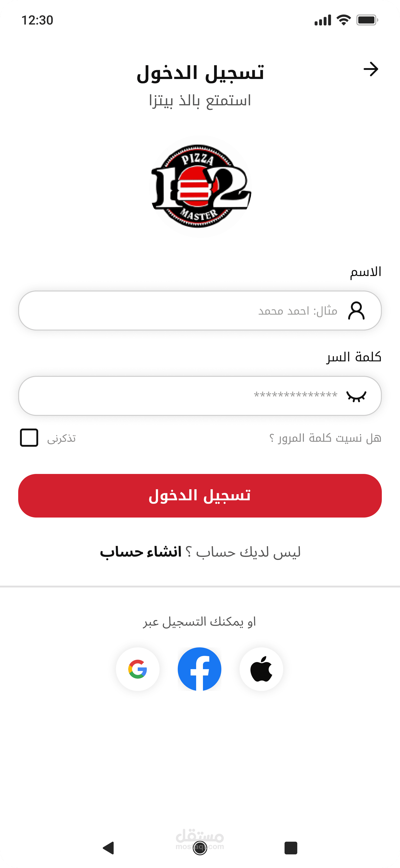Check the تذكرنى remember me checkbox
The width and height of the screenshot is (400, 868).
coord(29,438)
